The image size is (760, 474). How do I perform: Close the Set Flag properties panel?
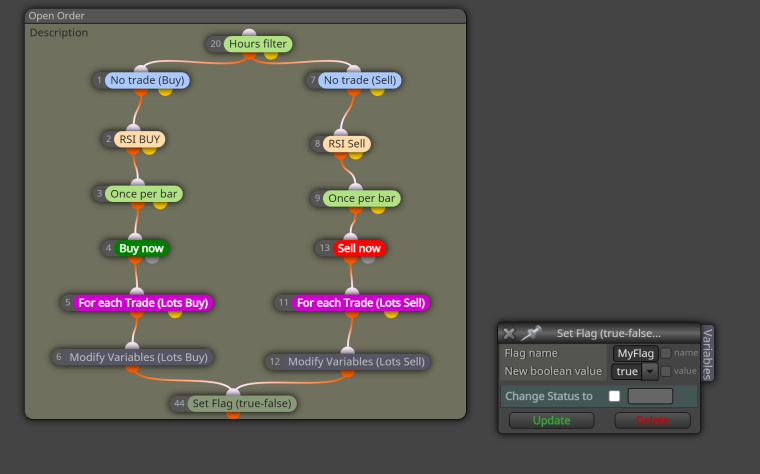509,333
